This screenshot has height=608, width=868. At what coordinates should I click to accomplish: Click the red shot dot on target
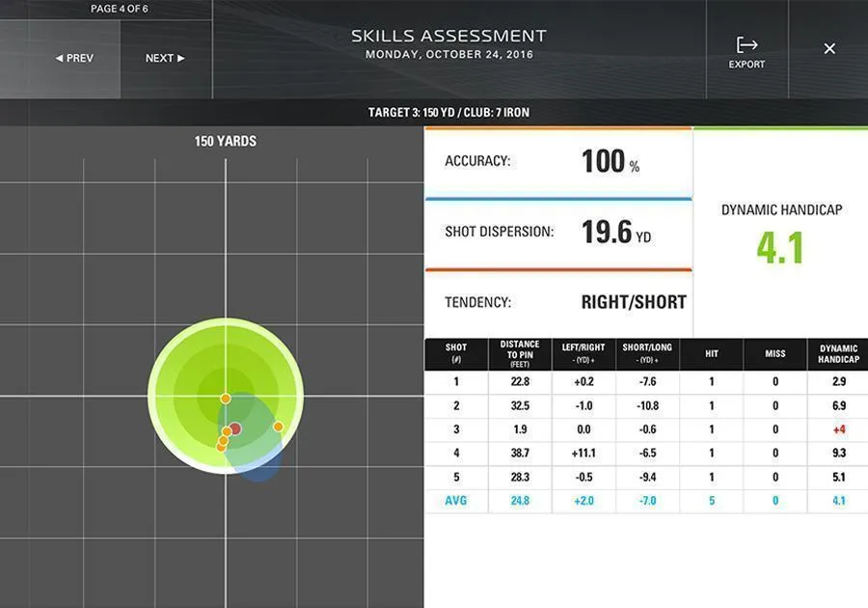point(234,428)
